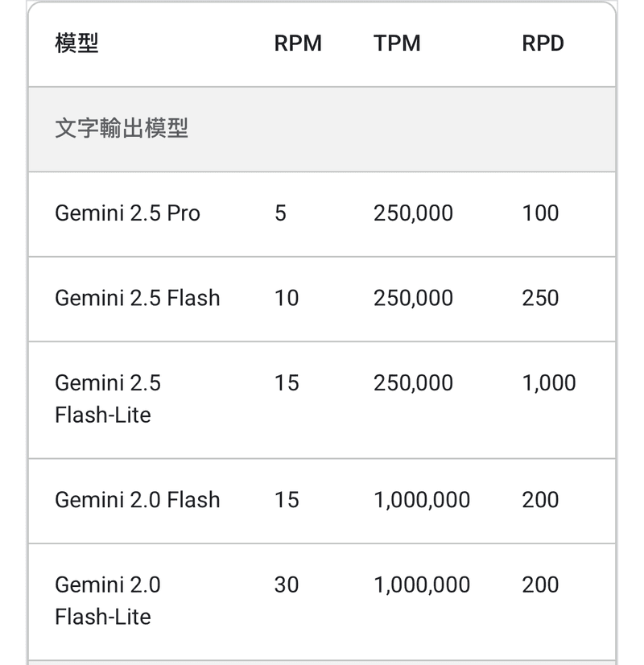Screen dimensions: 644x665
Task: Click the RPM column header
Action: [x=298, y=43]
